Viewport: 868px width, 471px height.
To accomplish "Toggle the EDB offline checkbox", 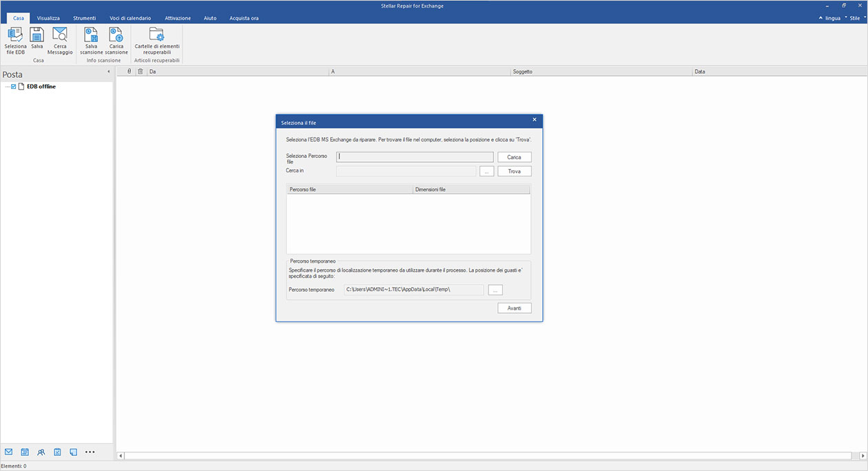I will 13,86.
